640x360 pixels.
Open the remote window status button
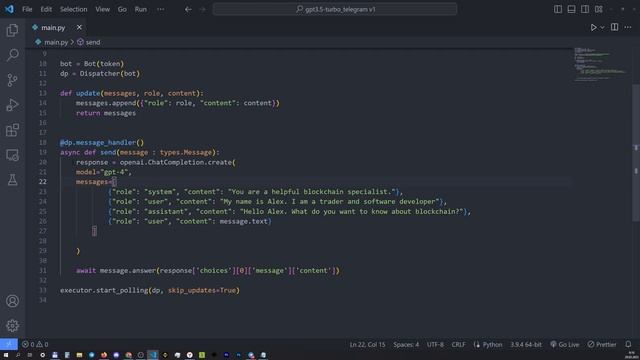pos(9,344)
